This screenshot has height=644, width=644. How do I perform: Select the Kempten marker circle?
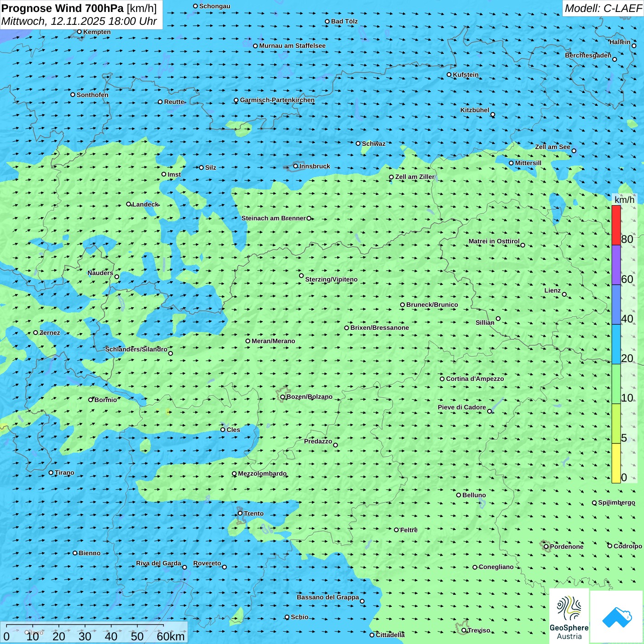(x=79, y=32)
